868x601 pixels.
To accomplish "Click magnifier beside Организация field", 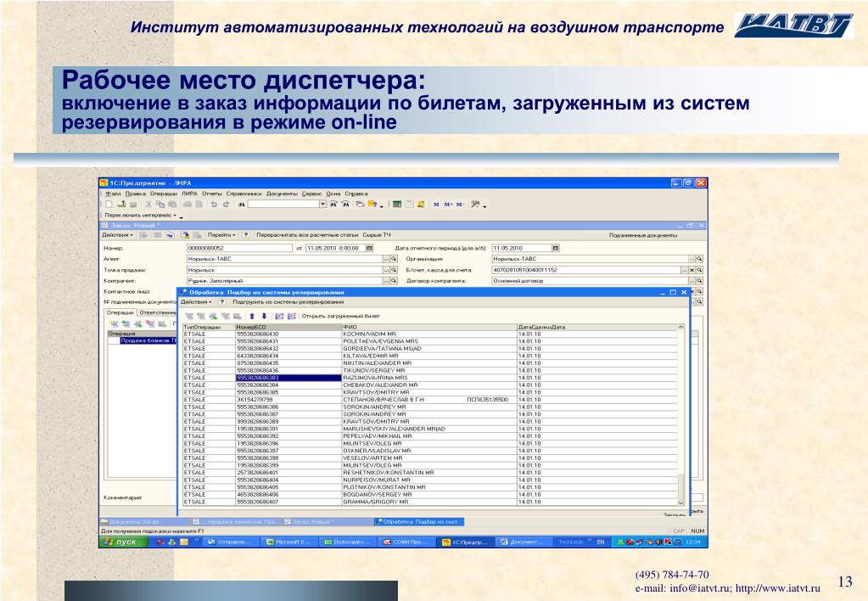I will (699, 259).
